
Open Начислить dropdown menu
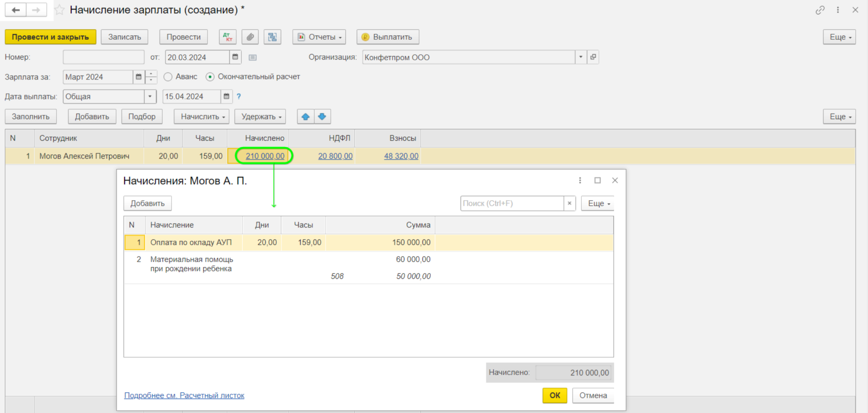coord(202,117)
